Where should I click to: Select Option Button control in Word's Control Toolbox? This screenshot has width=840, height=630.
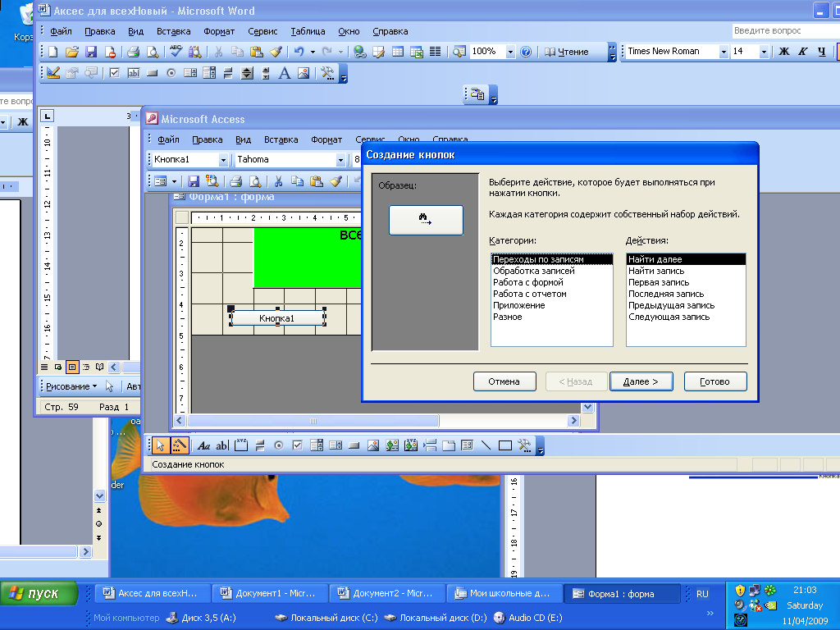[171, 73]
